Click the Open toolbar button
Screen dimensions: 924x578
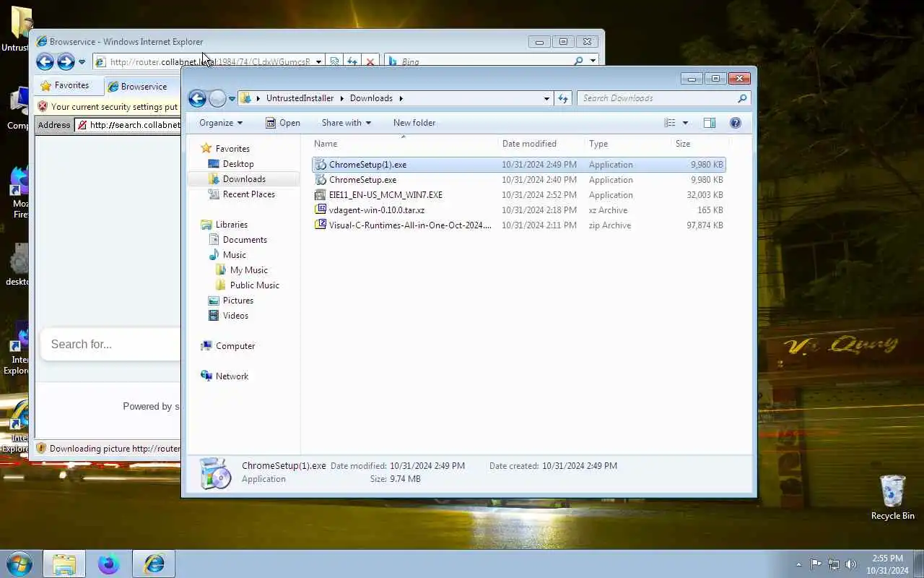point(282,123)
